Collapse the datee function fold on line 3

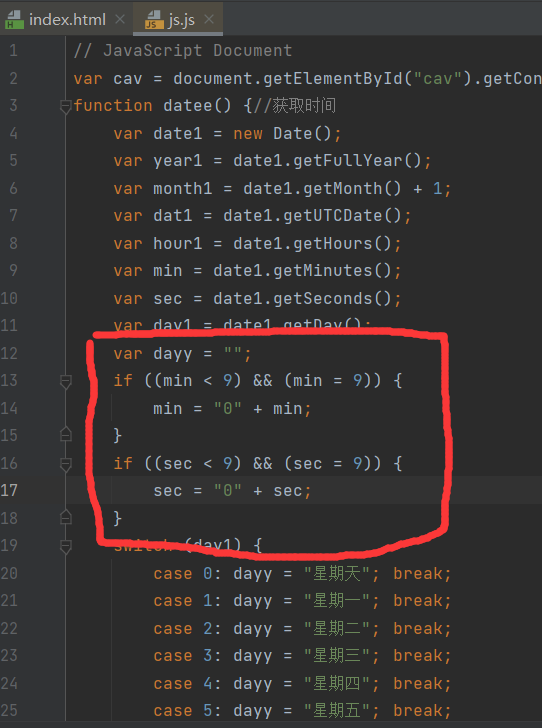65,106
